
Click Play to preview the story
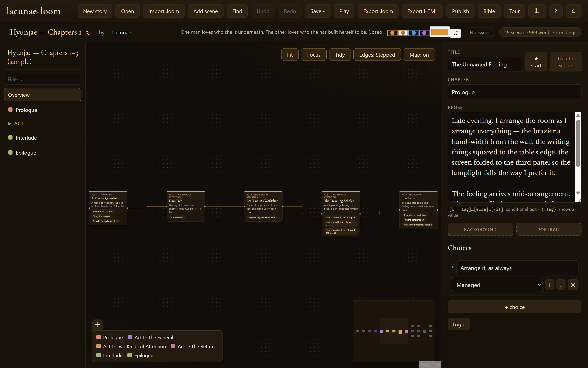click(344, 11)
